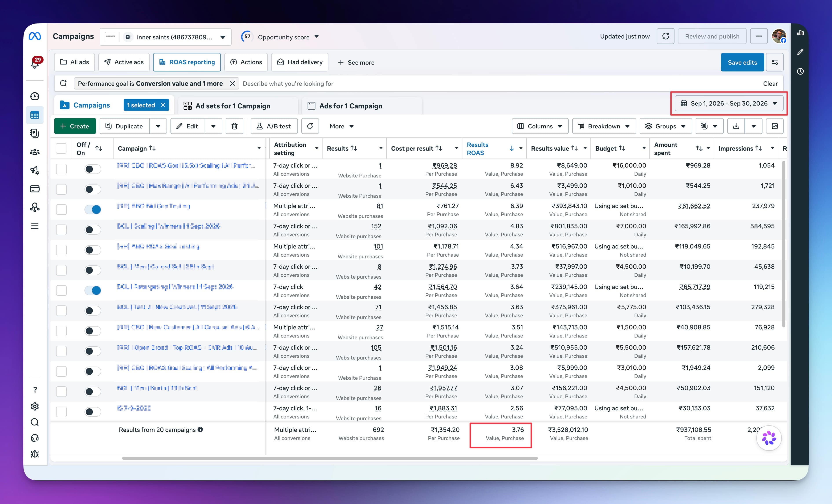Open Ads for 1 Campaign tab
832x504 pixels.
click(x=362, y=106)
